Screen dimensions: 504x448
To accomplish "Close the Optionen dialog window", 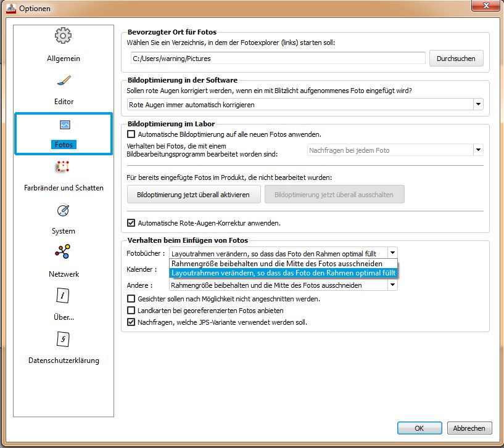I will pos(486,6).
